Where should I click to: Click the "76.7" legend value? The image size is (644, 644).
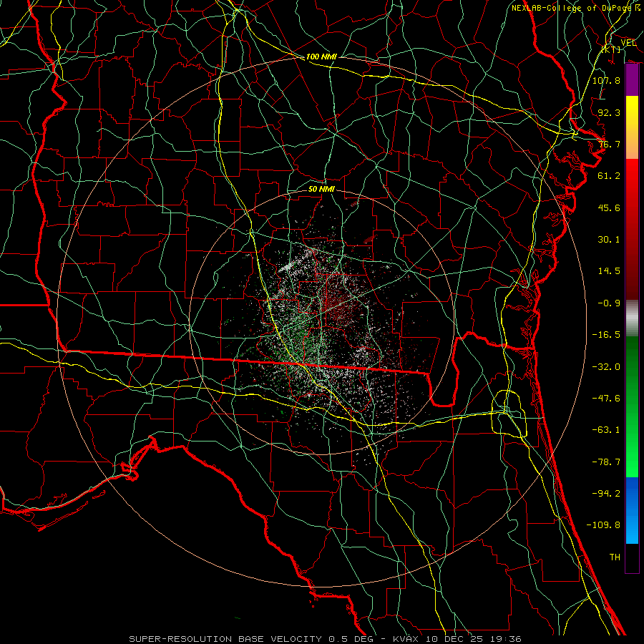[609, 144]
